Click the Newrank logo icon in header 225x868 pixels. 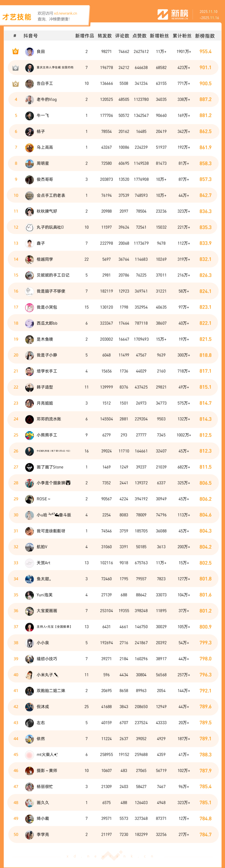pos(163,14)
